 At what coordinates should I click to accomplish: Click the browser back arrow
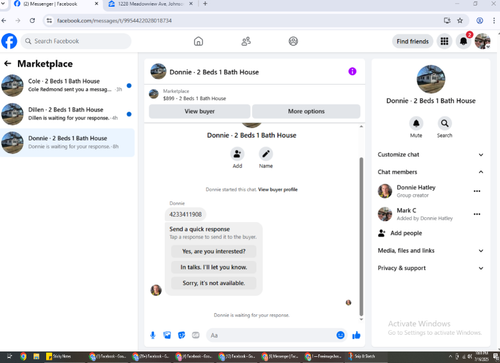pos(4,21)
